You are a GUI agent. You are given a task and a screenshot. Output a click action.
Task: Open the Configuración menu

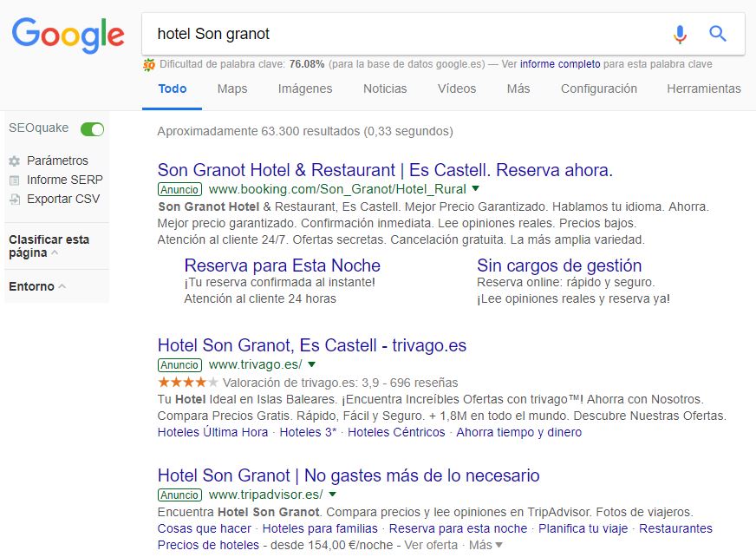[x=599, y=88]
